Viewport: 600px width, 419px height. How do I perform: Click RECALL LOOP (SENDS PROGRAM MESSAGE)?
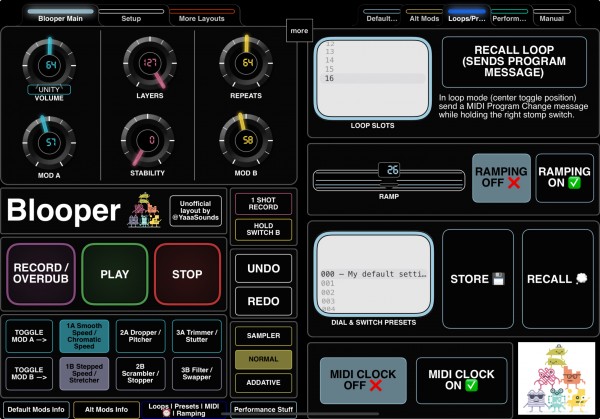point(514,61)
